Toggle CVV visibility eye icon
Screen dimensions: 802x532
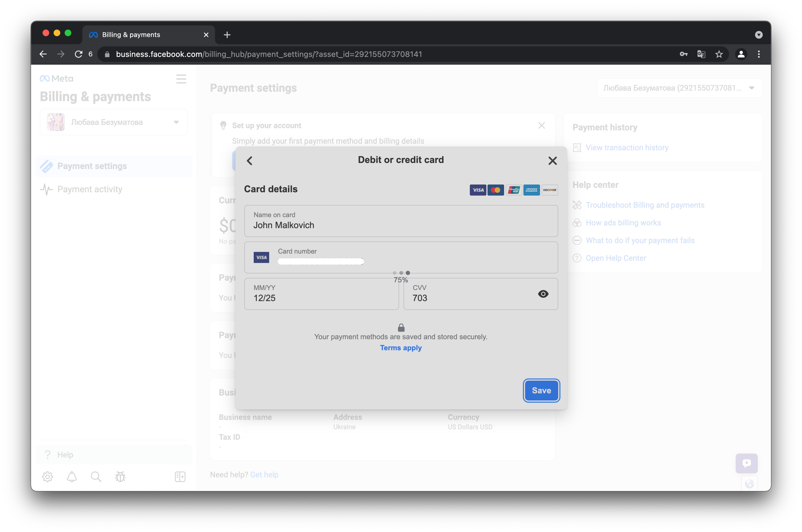(543, 294)
